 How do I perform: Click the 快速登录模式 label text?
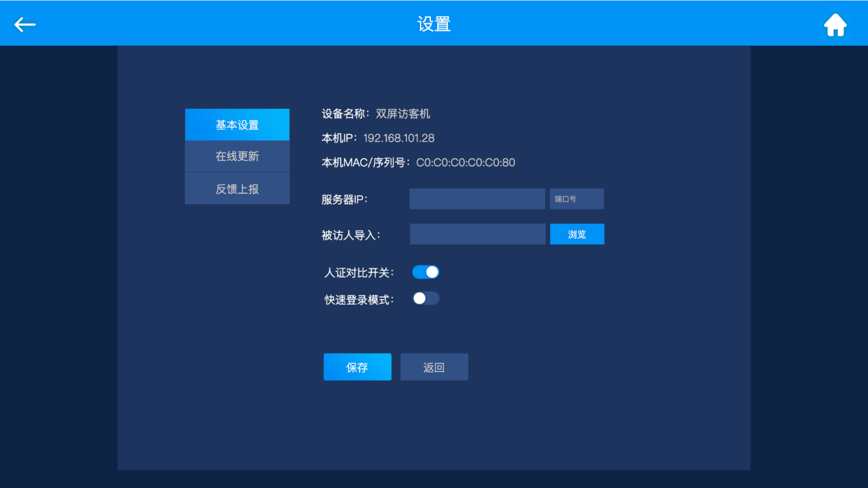click(x=359, y=300)
